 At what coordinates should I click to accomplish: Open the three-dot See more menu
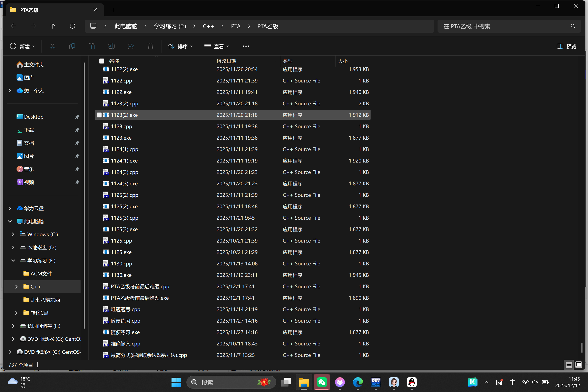point(246,46)
